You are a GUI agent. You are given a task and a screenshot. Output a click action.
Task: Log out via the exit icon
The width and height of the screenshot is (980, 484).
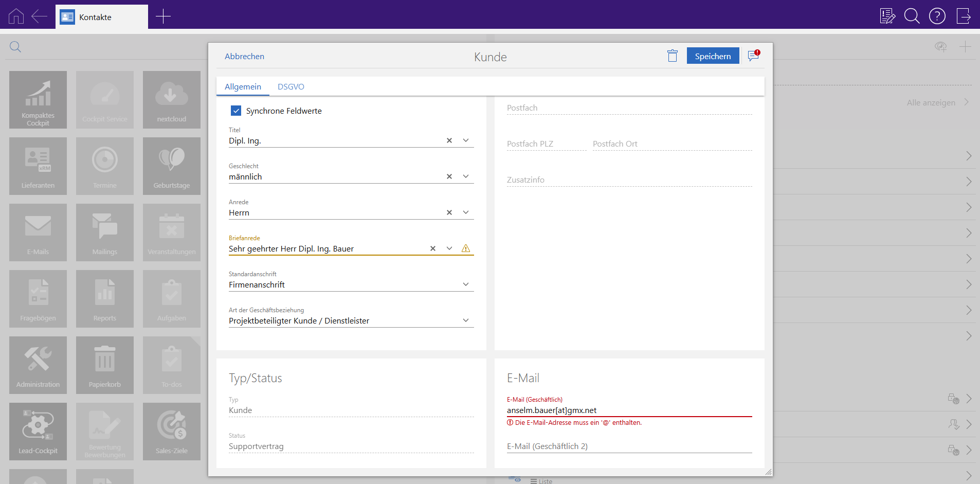pyautogui.click(x=964, y=16)
